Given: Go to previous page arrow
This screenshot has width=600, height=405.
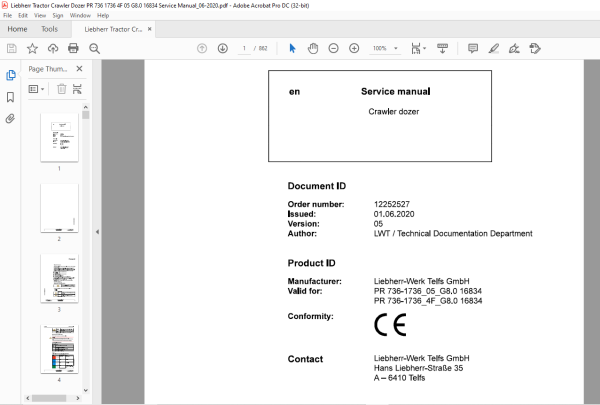Looking at the screenshot, I should 202,48.
